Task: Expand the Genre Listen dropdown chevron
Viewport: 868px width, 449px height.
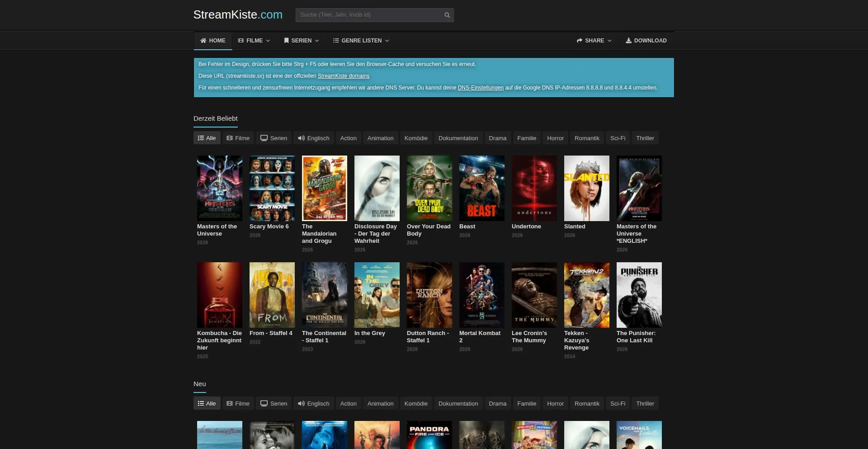Action: click(387, 41)
